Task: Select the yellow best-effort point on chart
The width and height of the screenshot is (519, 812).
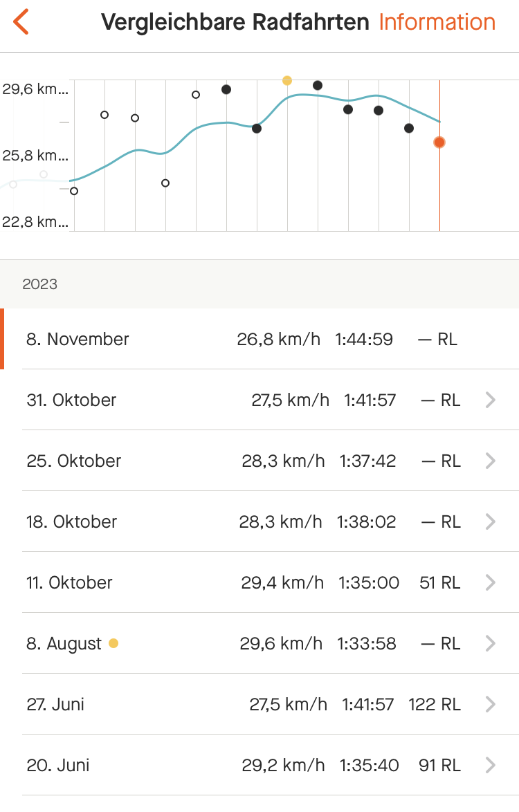Action: point(287,81)
